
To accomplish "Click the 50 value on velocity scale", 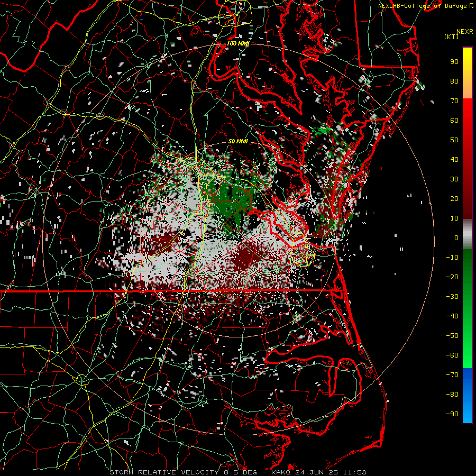I will pyautogui.click(x=454, y=140).
